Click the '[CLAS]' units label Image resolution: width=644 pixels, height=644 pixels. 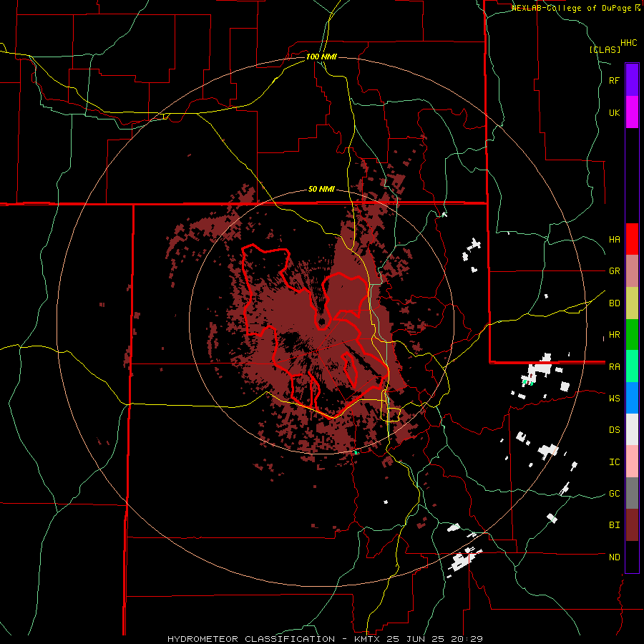click(605, 49)
